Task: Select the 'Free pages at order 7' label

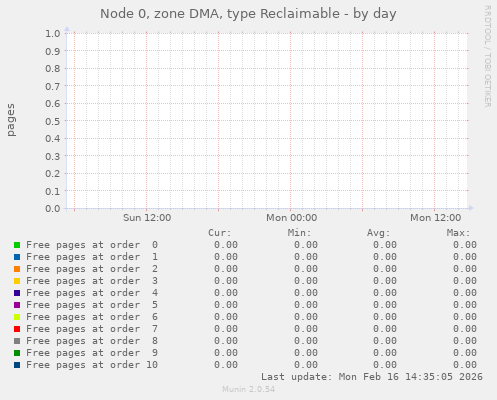Action: tap(92, 329)
